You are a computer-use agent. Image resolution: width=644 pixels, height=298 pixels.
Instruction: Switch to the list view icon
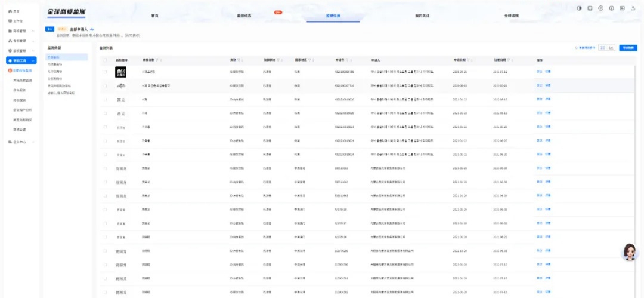point(603,47)
